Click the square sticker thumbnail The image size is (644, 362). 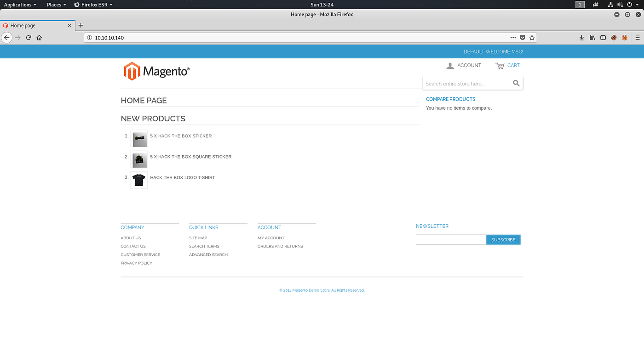[139, 159]
